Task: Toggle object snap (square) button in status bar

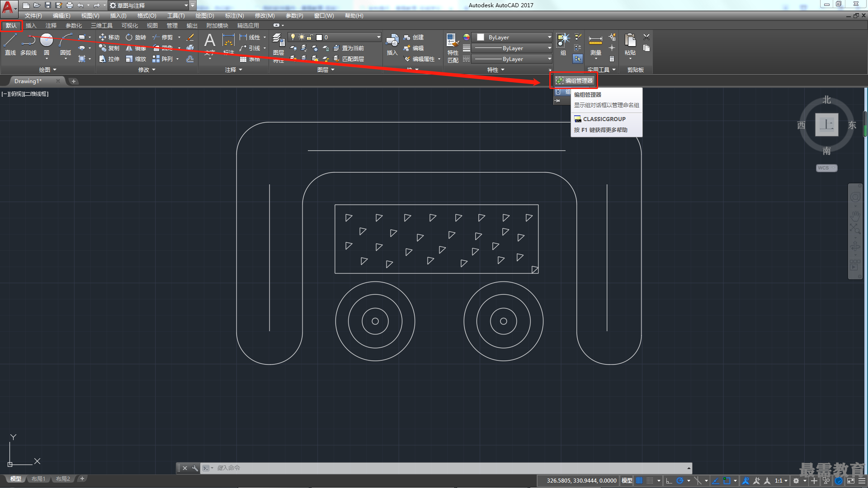Action: click(726, 481)
